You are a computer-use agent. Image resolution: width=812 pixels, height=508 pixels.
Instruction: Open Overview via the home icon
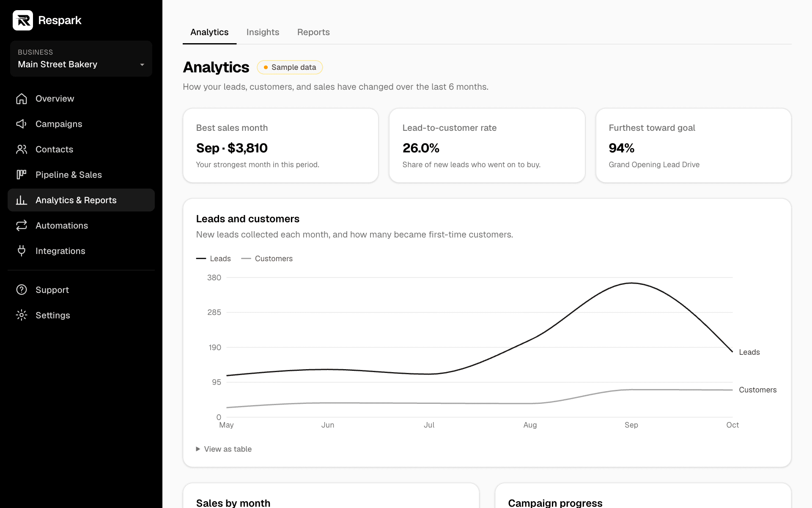[22, 99]
